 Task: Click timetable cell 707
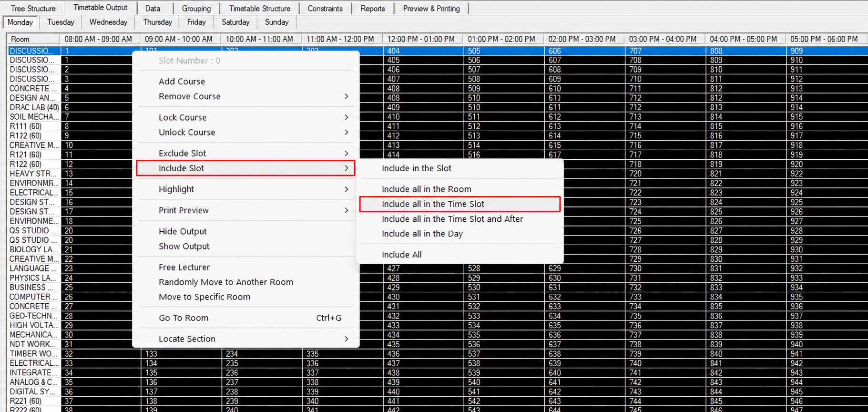(665, 51)
